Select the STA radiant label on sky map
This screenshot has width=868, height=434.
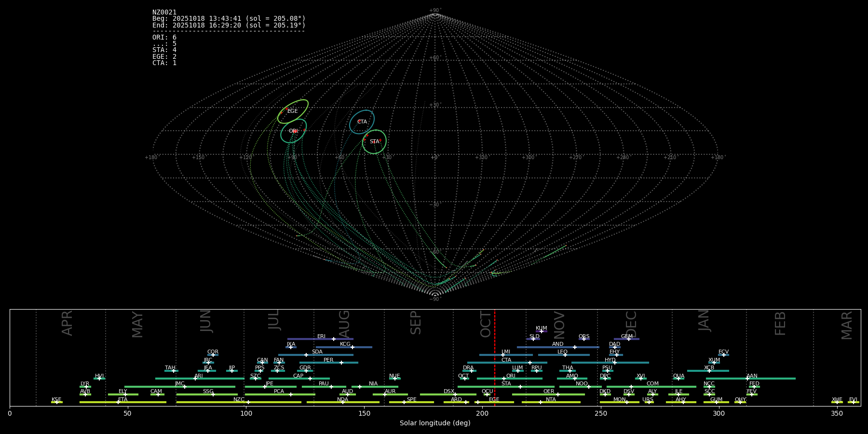point(374,142)
